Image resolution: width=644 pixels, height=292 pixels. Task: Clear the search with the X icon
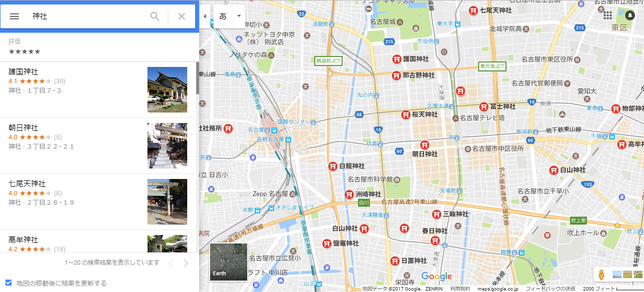pos(182,16)
